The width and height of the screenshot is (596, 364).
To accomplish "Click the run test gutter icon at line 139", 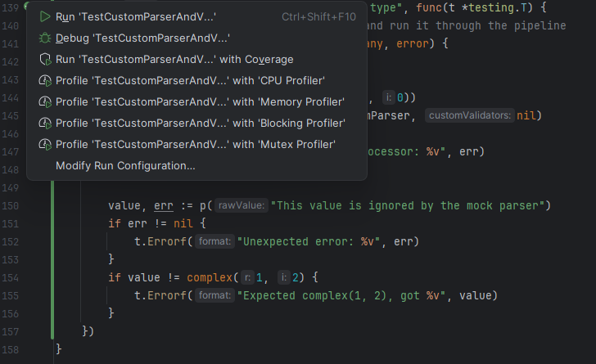I will 27,6.
